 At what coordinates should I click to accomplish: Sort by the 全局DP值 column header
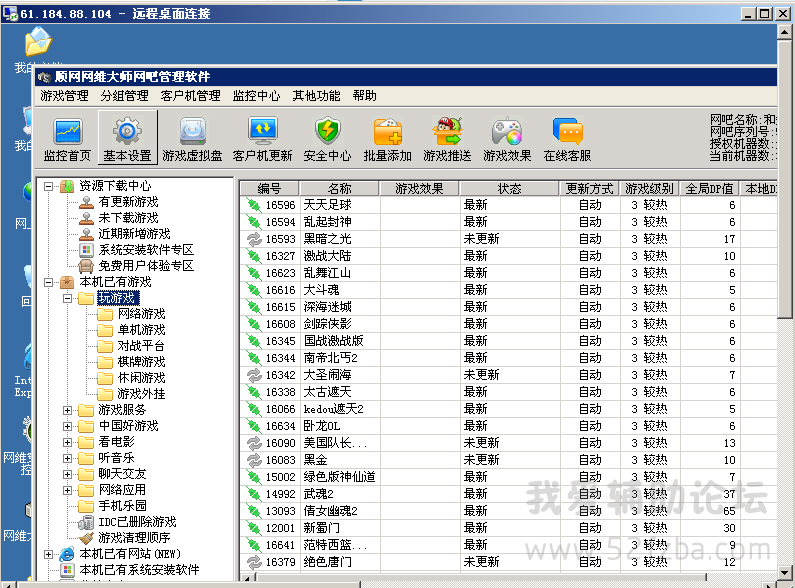click(709, 189)
